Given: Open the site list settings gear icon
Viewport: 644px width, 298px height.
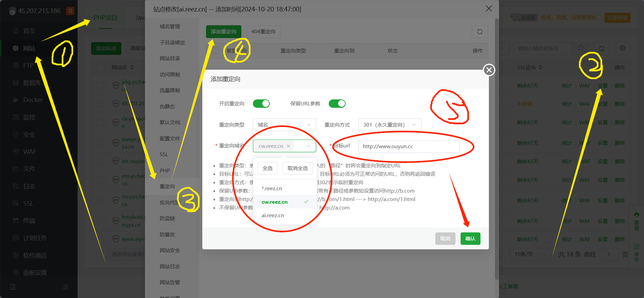Looking at the screenshot, I should tap(622, 48).
